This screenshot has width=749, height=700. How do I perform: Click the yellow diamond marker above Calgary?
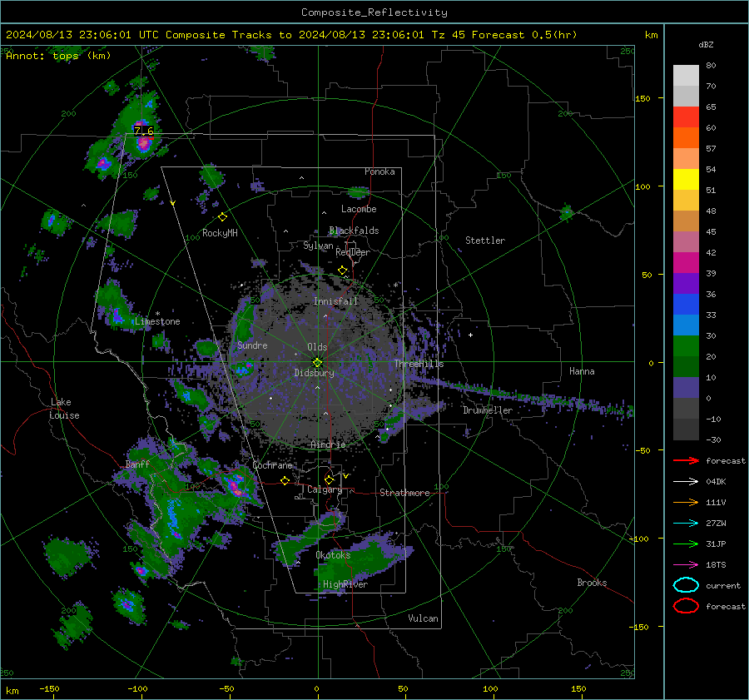point(329,479)
